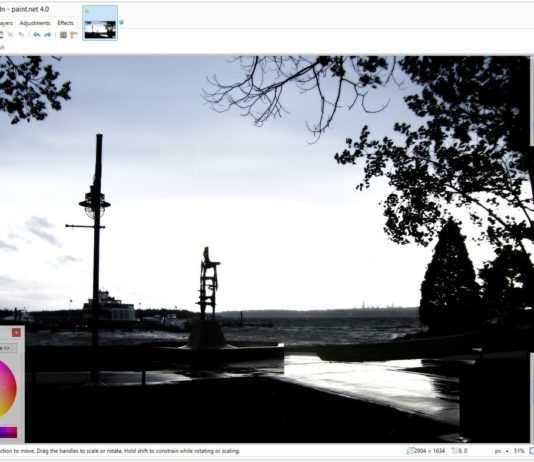Click the blue Undo arrow icon
Viewport: 534px width, 462px height.
pyautogui.click(x=37, y=35)
